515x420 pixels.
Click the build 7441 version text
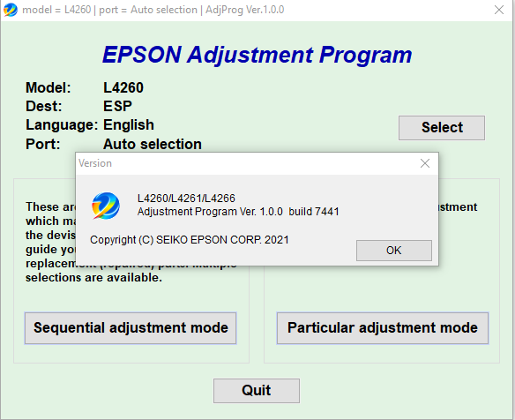point(314,211)
